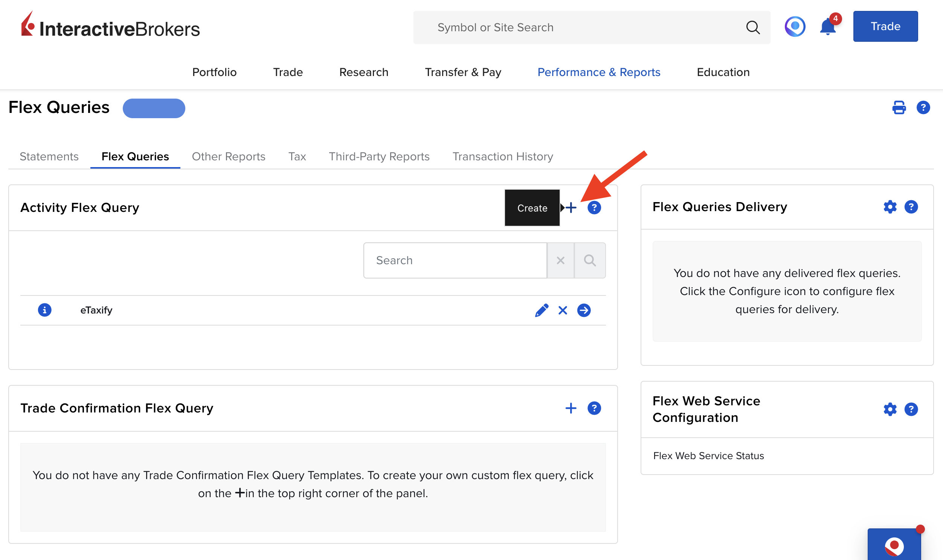943x560 pixels.
Task: Click the Flex Web Service Status text
Action: (x=708, y=455)
